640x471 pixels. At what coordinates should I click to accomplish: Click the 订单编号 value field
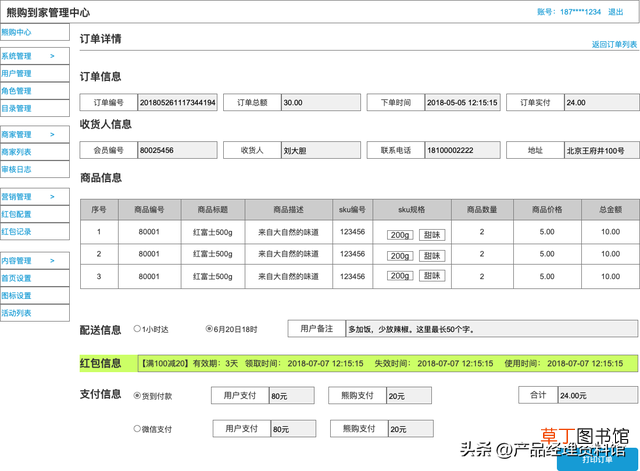(177, 102)
